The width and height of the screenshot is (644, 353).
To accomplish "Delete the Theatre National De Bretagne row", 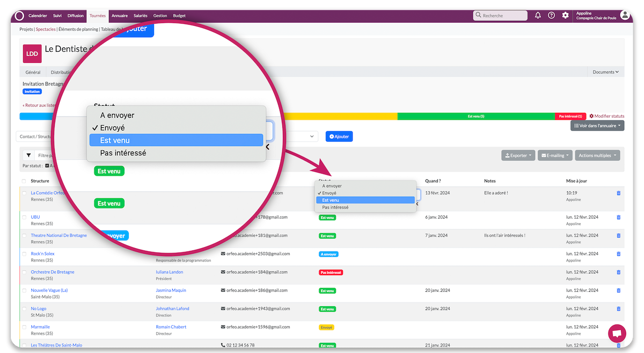I will pos(618,235).
